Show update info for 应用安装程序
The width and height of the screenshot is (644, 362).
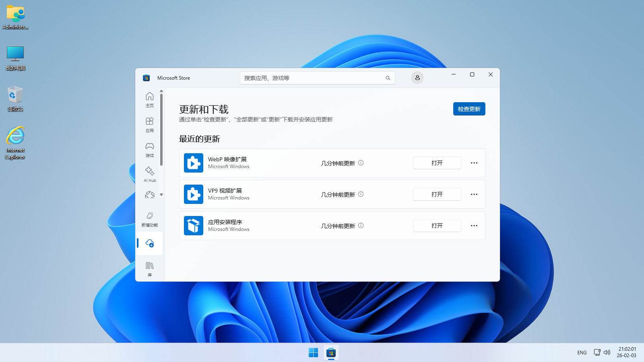click(361, 226)
